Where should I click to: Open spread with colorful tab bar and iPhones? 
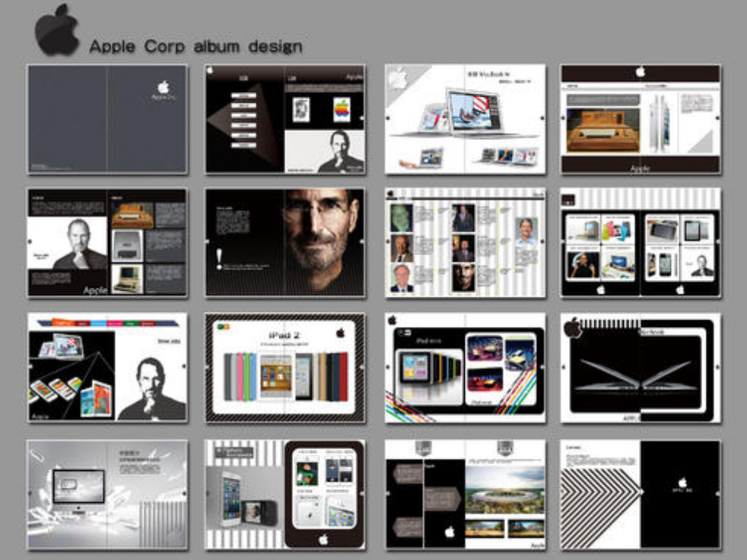[x=107, y=367]
